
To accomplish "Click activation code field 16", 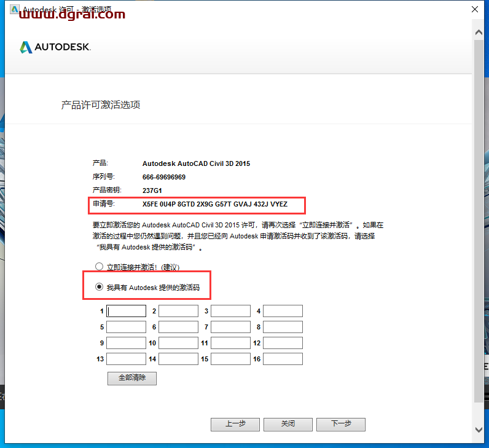I will point(283,359).
